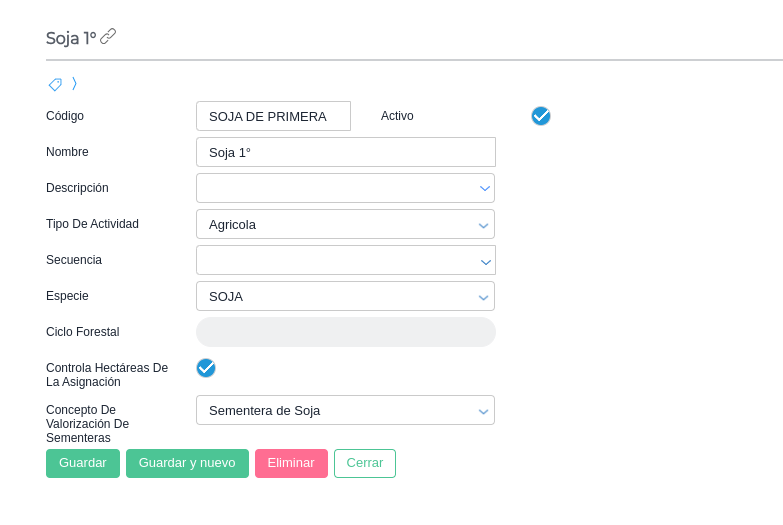
Task: Open the Descripción dropdown
Action: click(484, 188)
